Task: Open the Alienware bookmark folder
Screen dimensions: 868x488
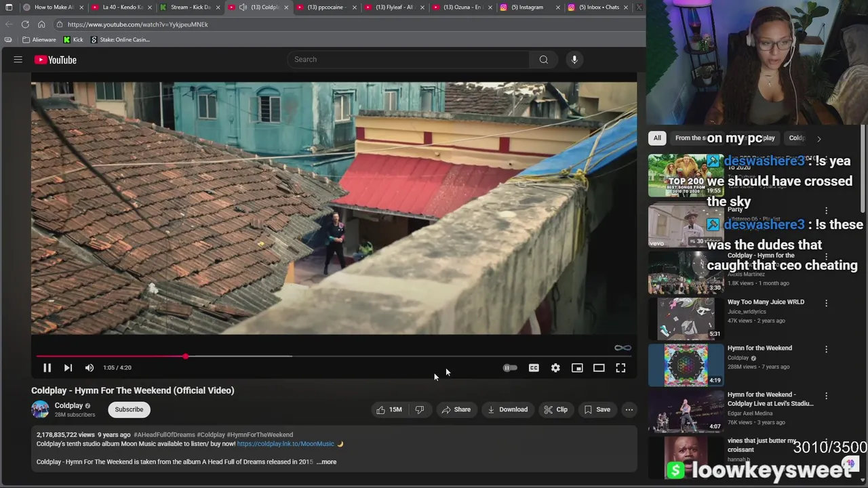Action: pos(39,39)
